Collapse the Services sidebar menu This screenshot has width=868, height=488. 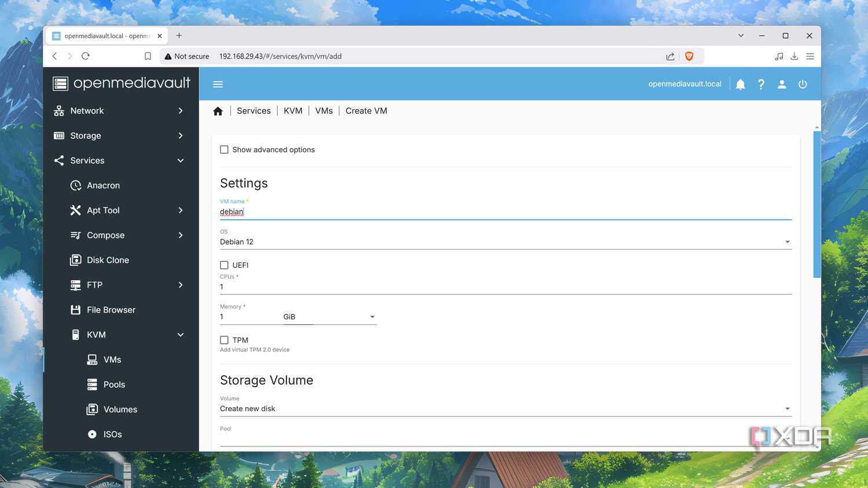click(x=121, y=161)
